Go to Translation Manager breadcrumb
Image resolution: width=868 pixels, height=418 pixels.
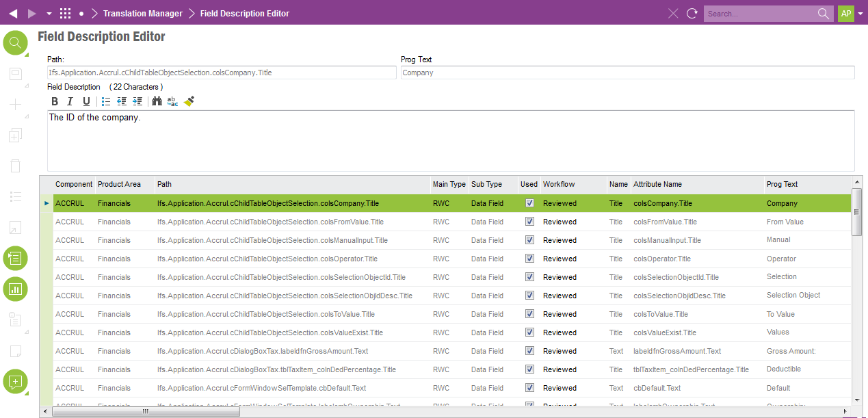143,14
